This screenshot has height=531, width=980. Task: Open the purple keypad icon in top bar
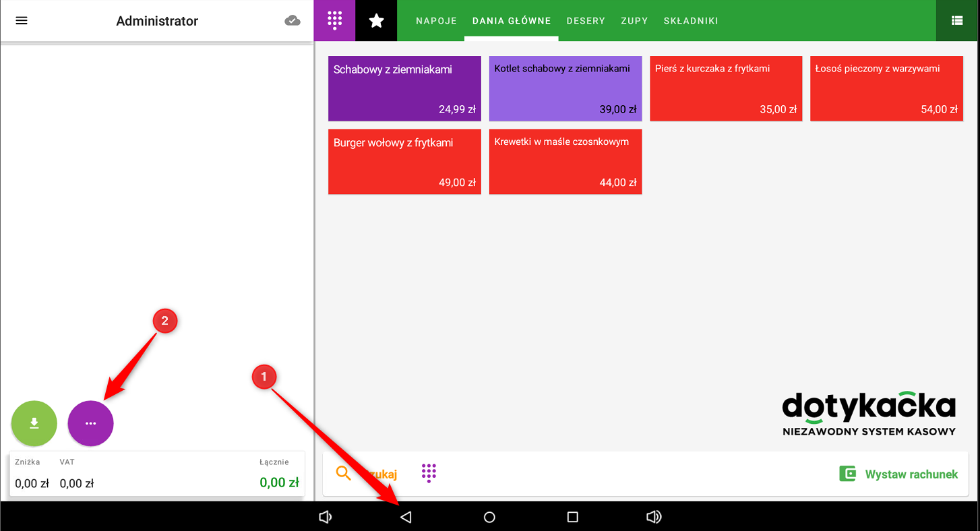coord(334,21)
